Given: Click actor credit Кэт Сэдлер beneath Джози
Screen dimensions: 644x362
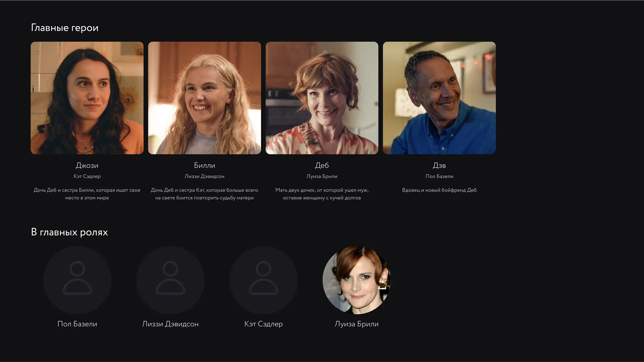Looking at the screenshot, I should (87, 176).
